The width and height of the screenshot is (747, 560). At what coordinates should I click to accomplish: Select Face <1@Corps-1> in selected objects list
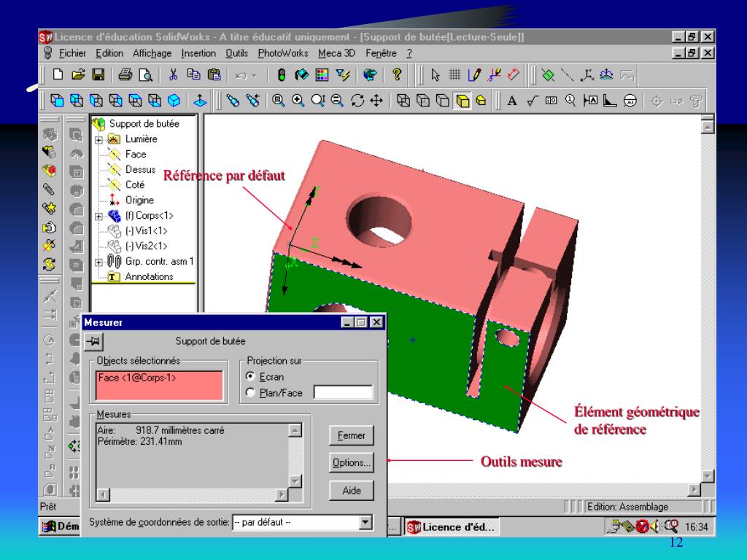click(x=137, y=378)
